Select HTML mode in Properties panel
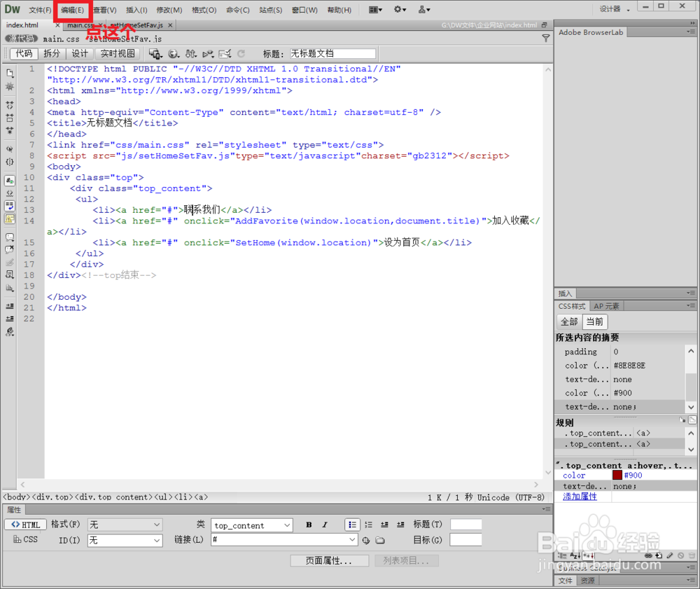 [25, 525]
